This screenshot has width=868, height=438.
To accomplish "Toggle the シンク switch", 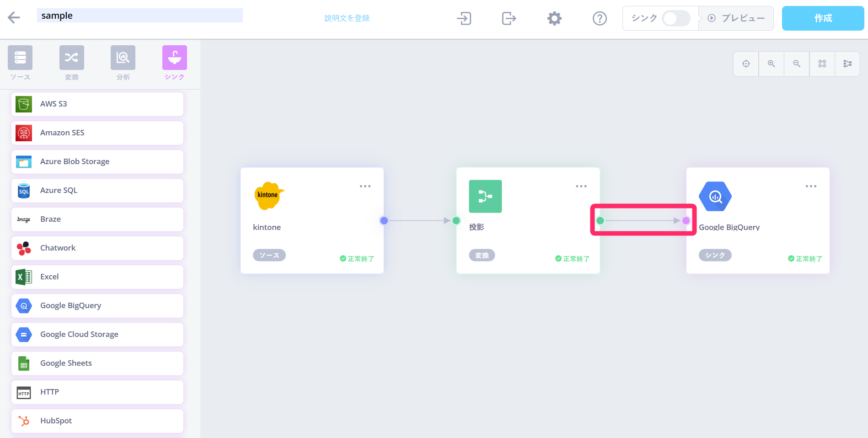I will pyautogui.click(x=676, y=18).
